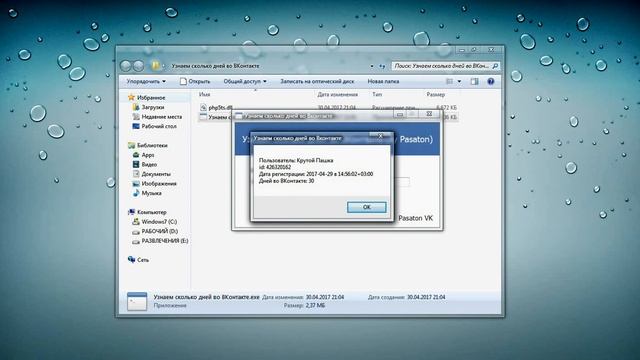This screenshot has height=360, width=640.
Task: Select Компьютер in navigation pane
Action: pyautogui.click(x=152, y=212)
